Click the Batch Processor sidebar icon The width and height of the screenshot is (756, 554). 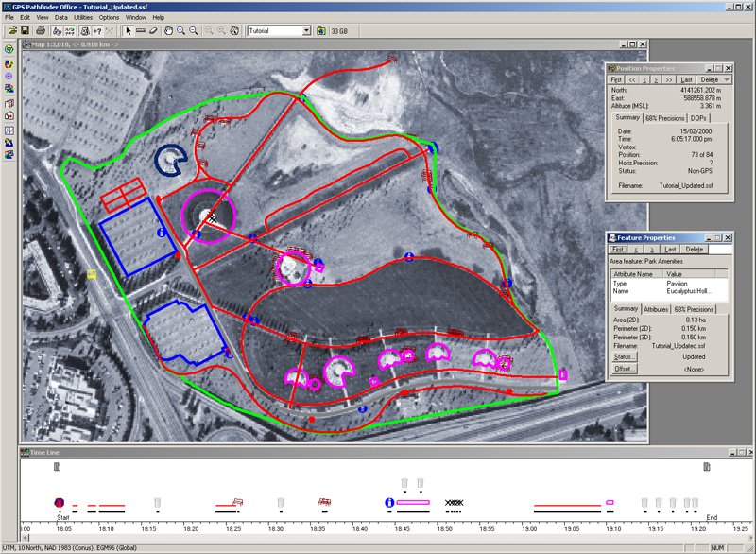tap(9, 103)
